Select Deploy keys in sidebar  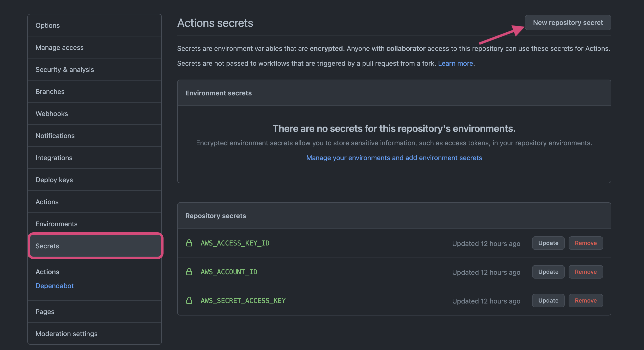tap(54, 180)
